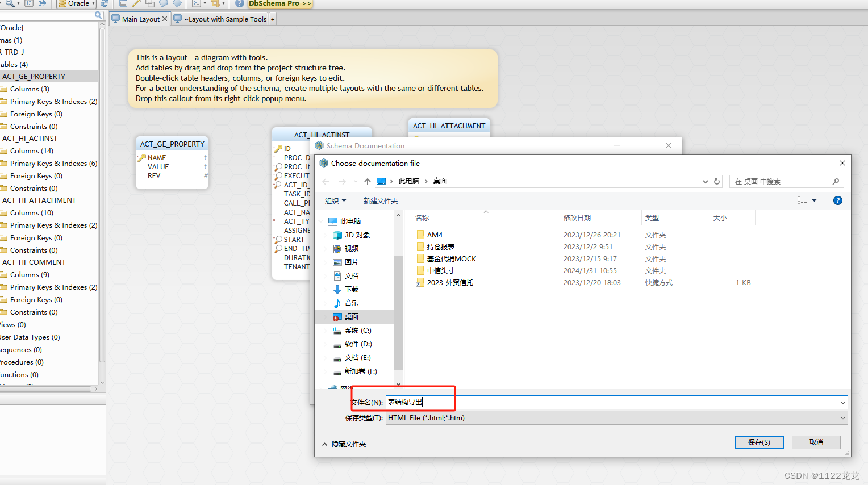868x485 pixels.
Task: Click the back arrow in file dialog
Action: [325, 182]
